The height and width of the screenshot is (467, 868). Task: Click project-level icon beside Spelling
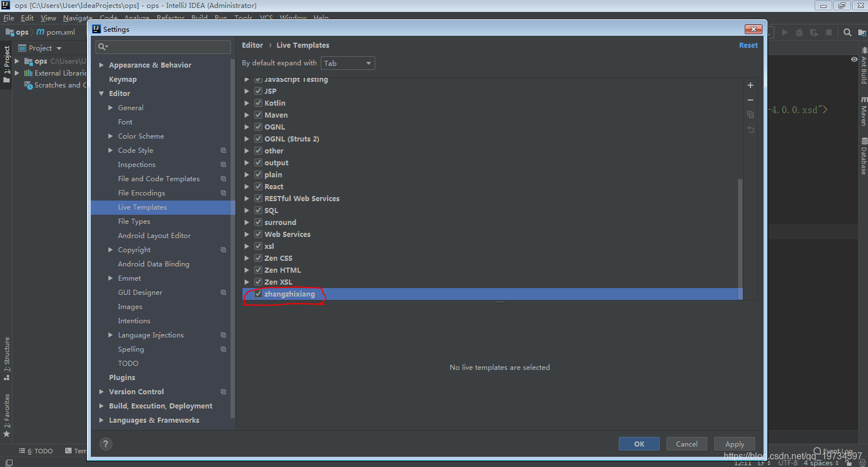[x=223, y=349]
